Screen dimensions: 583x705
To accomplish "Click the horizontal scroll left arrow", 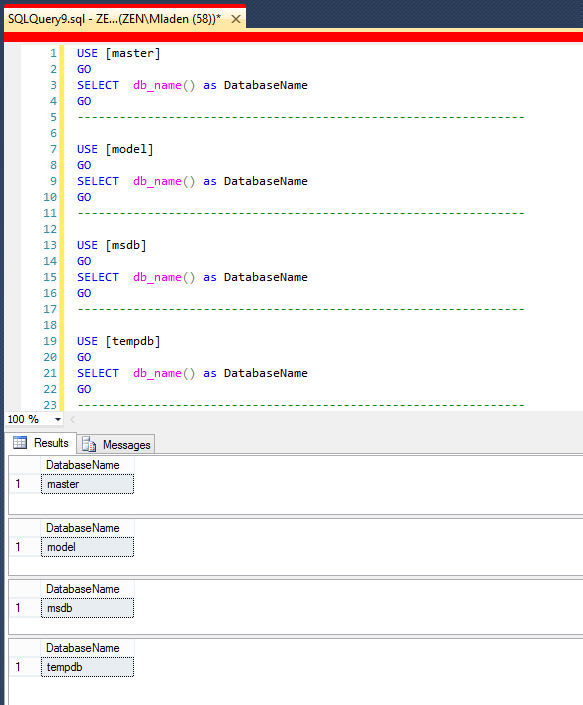I will 72,419.
